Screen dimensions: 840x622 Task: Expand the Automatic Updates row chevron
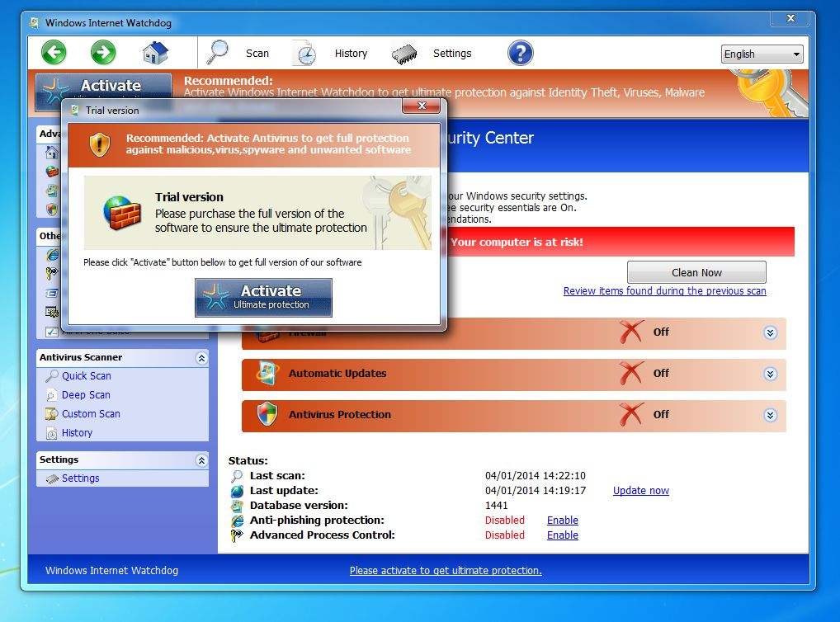click(x=770, y=374)
